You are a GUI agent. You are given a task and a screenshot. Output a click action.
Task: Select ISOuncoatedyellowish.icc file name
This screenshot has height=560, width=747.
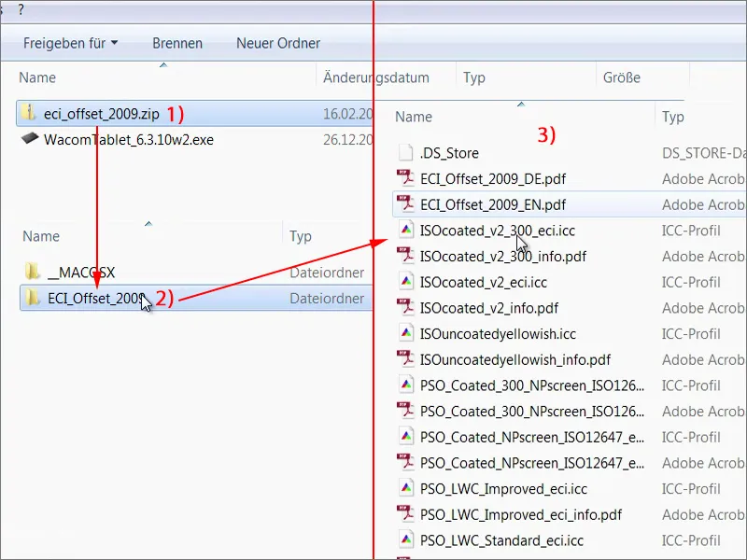coord(498,334)
